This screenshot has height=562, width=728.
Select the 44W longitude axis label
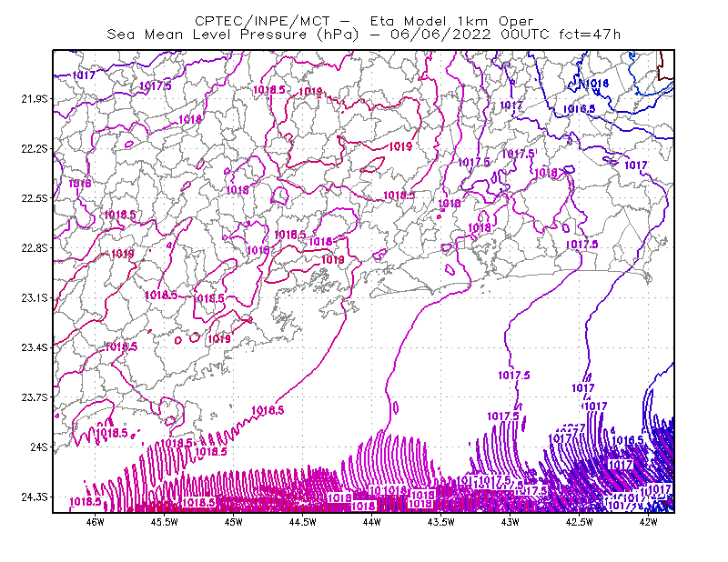coord(372,522)
